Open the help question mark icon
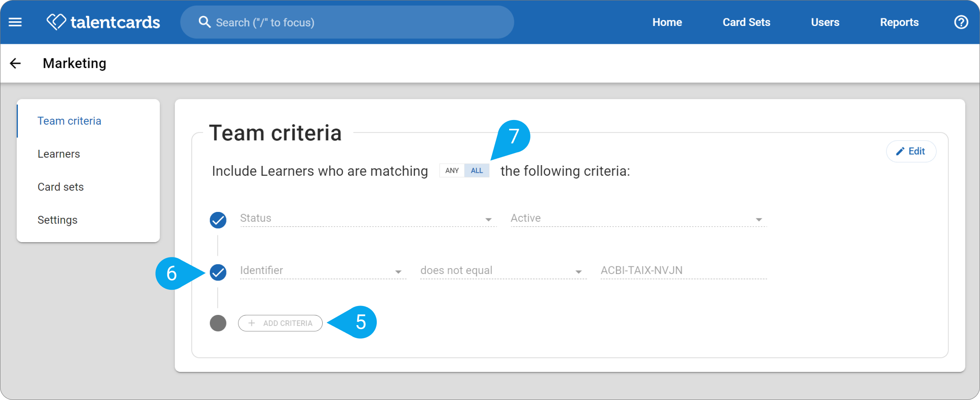This screenshot has height=400, width=980. tap(961, 22)
